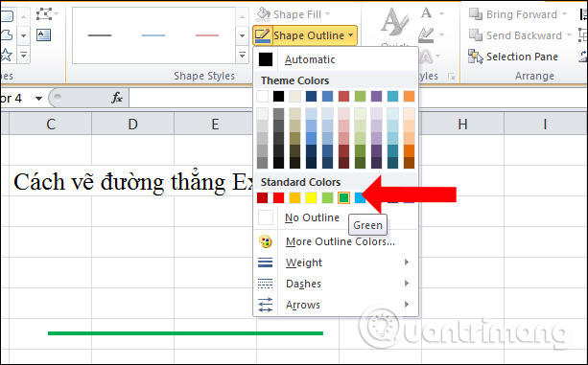The width and height of the screenshot is (588, 365).
Task: Click the Bring Forward icon
Action: tap(476, 14)
